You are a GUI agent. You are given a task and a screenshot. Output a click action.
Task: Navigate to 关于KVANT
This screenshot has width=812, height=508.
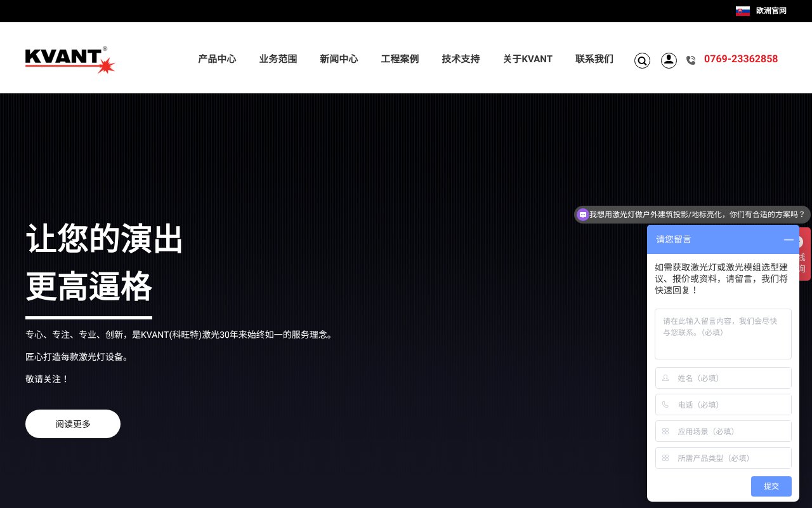click(x=528, y=58)
